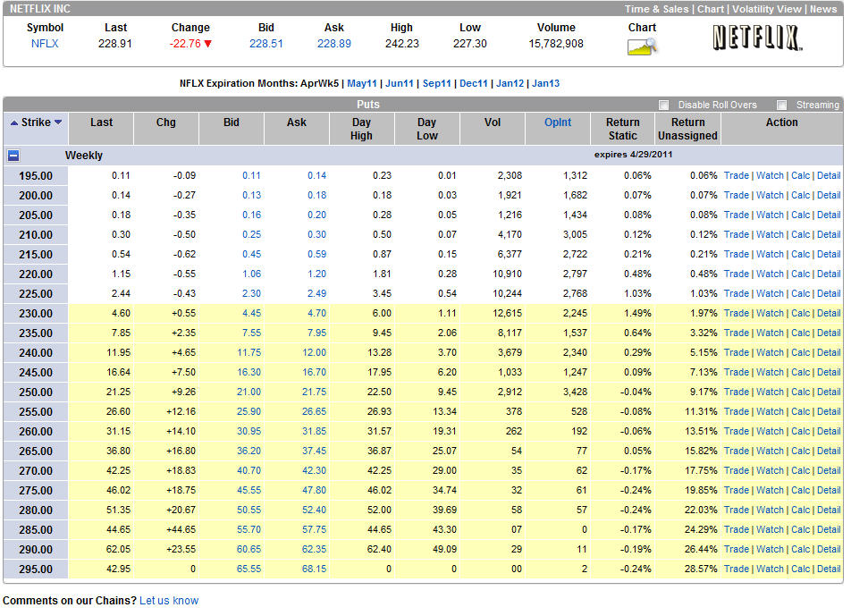Click the Let us know link
This screenshot has height=616, width=851.
(x=169, y=601)
